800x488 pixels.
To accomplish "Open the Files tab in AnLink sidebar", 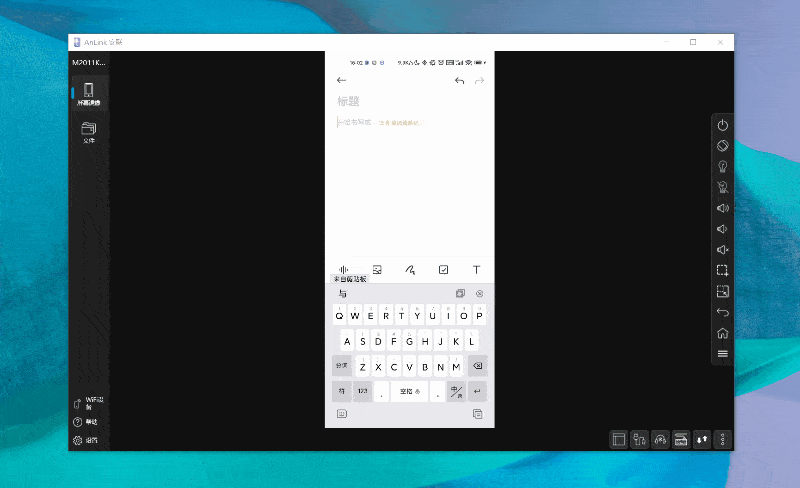I will (x=89, y=132).
